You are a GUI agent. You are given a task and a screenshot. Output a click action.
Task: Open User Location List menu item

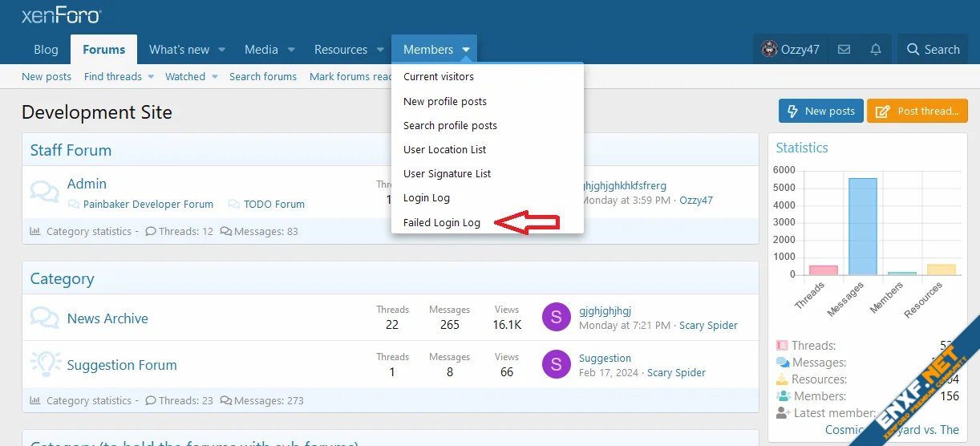[x=445, y=150]
